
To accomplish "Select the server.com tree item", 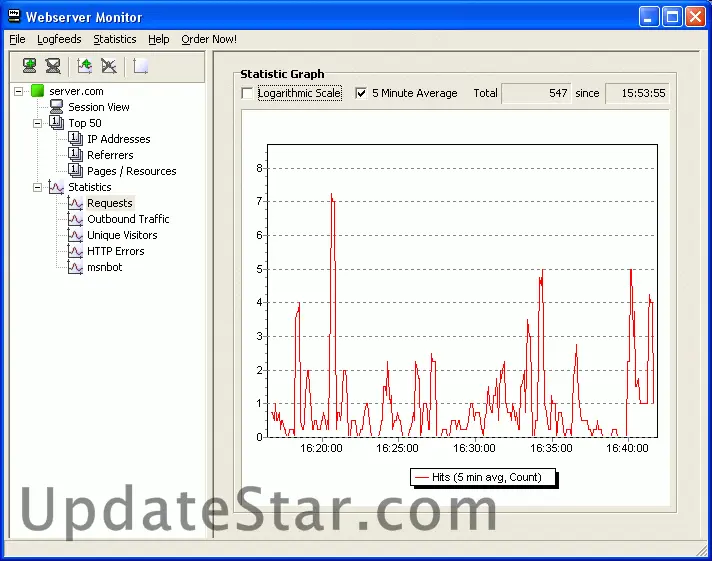I will point(76,91).
